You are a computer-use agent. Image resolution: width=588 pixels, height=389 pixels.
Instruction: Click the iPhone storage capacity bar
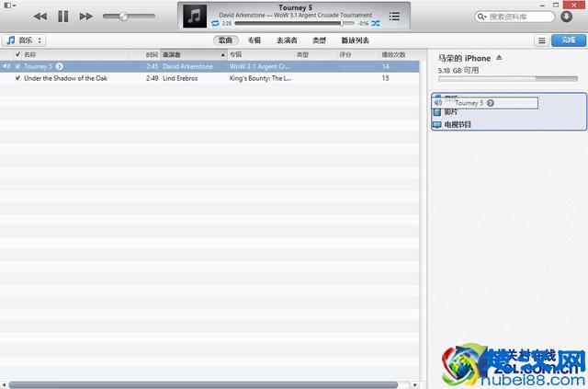[x=508, y=79]
